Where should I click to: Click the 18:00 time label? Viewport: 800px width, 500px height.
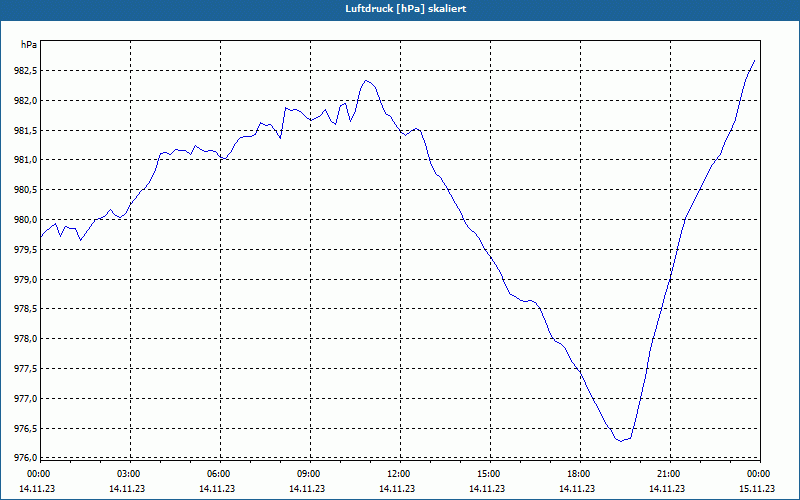pyautogui.click(x=579, y=474)
